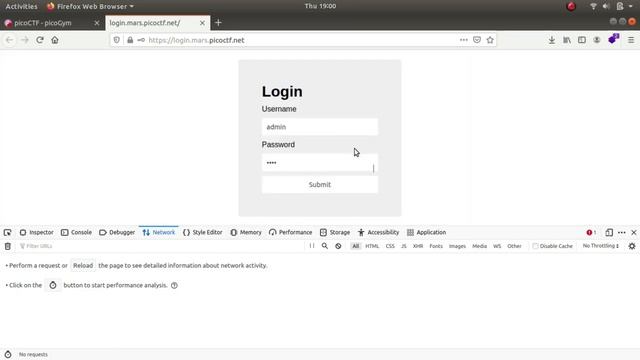
Task: Reload the current page
Action: [x=40, y=40]
